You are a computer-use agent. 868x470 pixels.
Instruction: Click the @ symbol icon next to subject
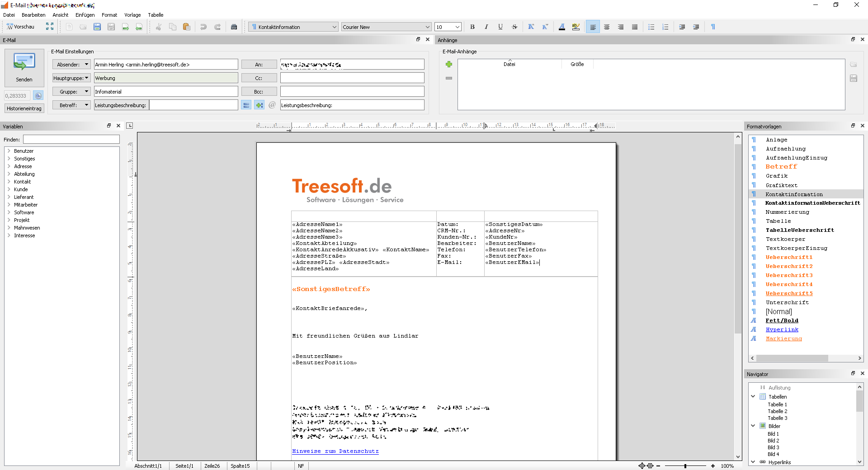coord(272,105)
